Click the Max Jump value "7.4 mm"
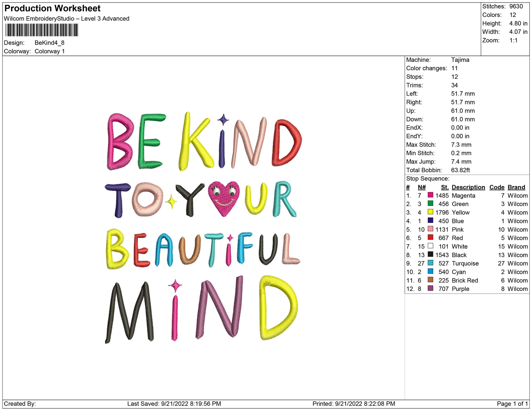This screenshot has height=409, width=532. click(461, 162)
